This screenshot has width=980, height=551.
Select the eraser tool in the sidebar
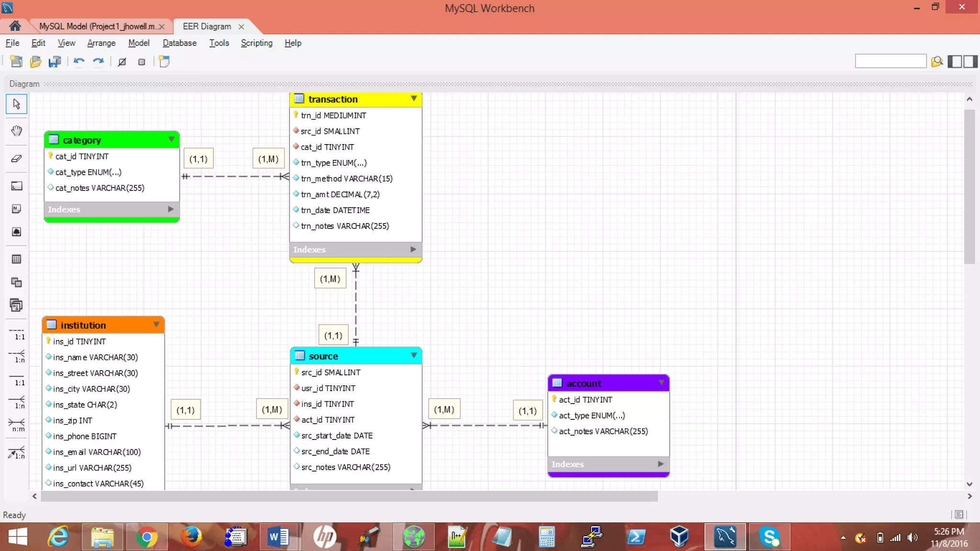(x=16, y=158)
